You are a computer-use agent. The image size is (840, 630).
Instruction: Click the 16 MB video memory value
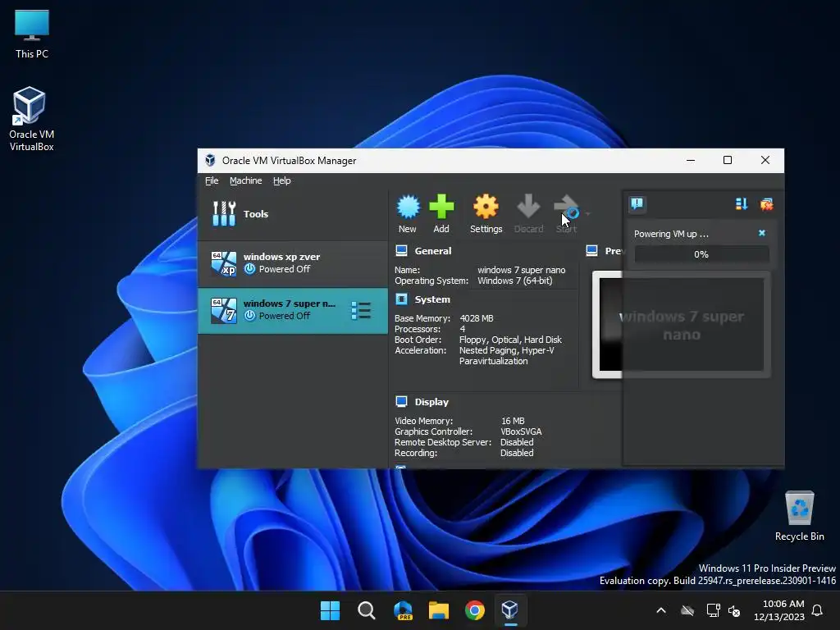pos(513,421)
